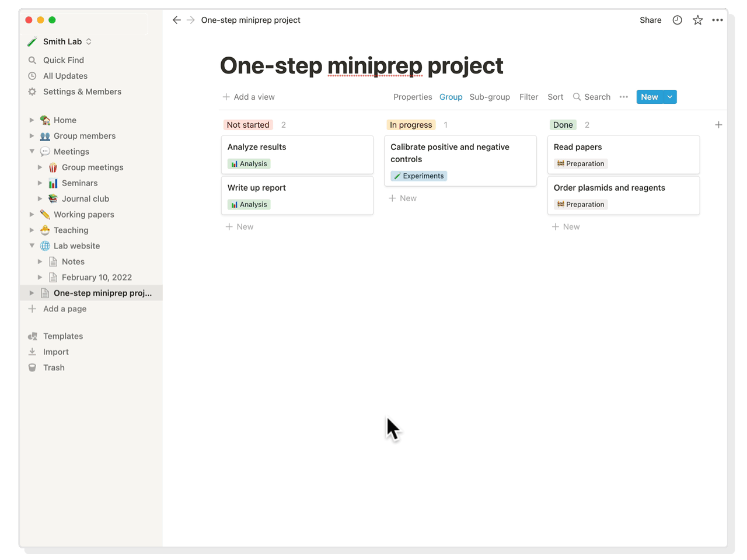The height and width of the screenshot is (560, 747).
Task: Add a new group with plus icon
Action: click(x=718, y=125)
